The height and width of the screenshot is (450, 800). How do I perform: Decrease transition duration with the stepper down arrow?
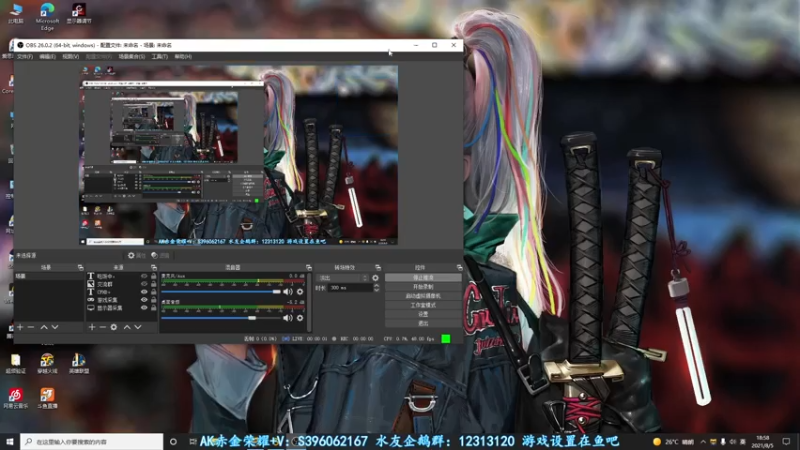coord(377,290)
